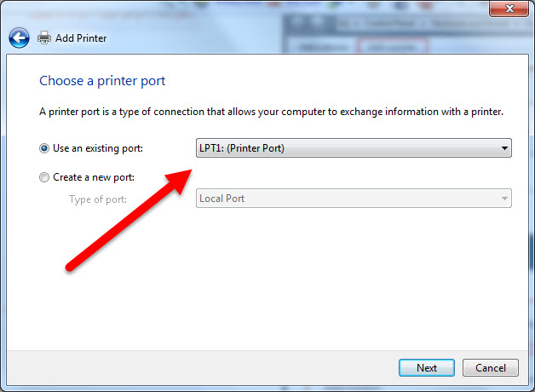Click the Create a new port label text

click(94, 177)
